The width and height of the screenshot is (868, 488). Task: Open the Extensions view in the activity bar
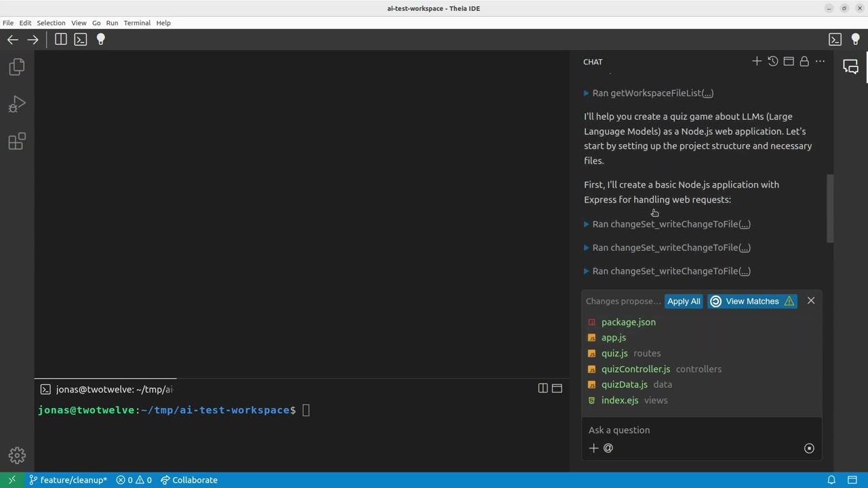click(17, 141)
